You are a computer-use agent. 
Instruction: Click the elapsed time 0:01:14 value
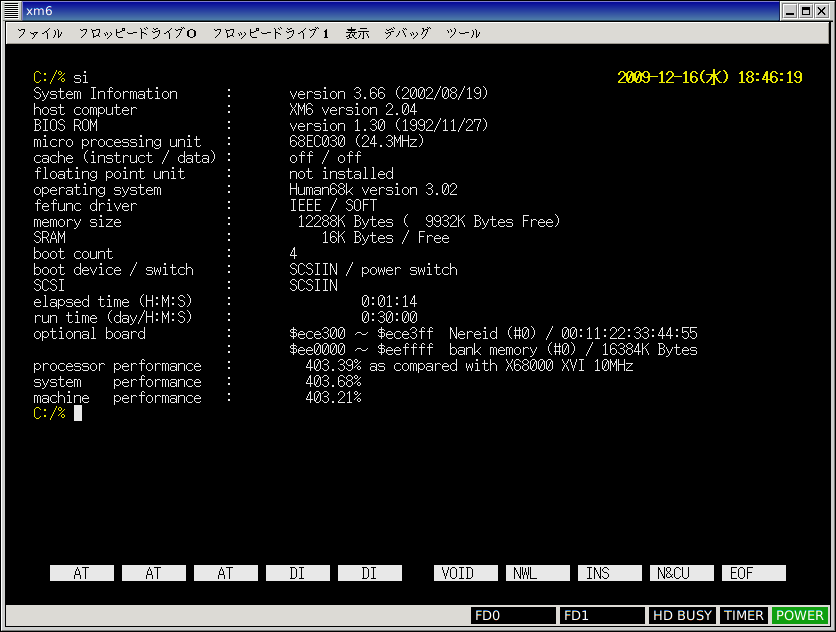pyautogui.click(x=389, y=302)
